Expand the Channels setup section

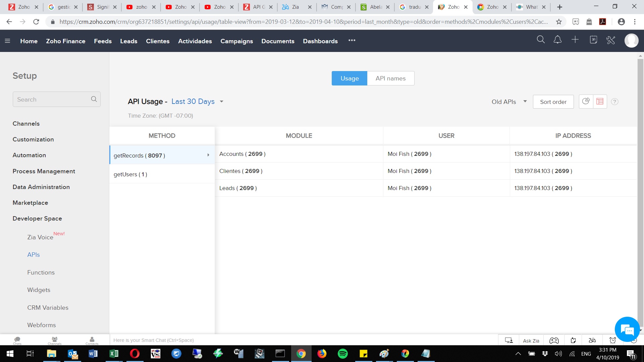click(x=26, y=123)
